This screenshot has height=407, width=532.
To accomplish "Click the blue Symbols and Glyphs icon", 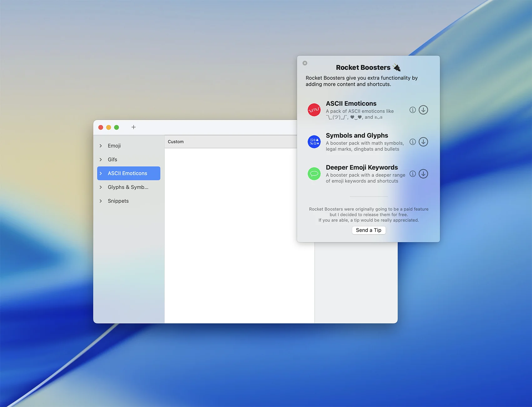I will pyautogui.click(x=314, y=142).
